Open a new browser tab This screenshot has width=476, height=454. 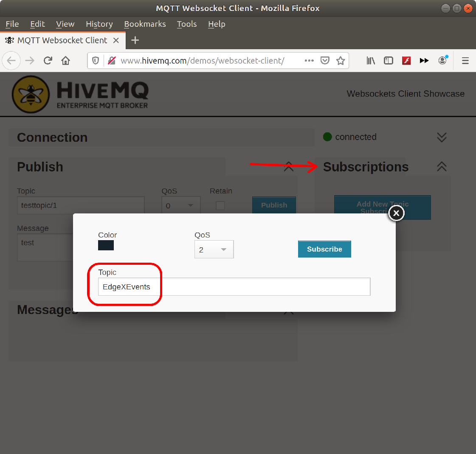(135, 40)
